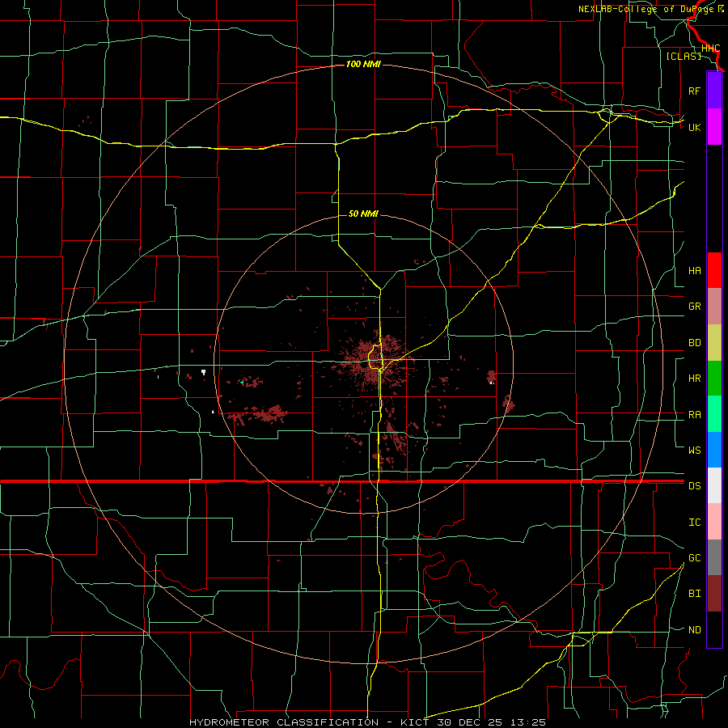The image size is (728, 728).
Task: Click the 'HA' legend label
Action: [694, 271]
